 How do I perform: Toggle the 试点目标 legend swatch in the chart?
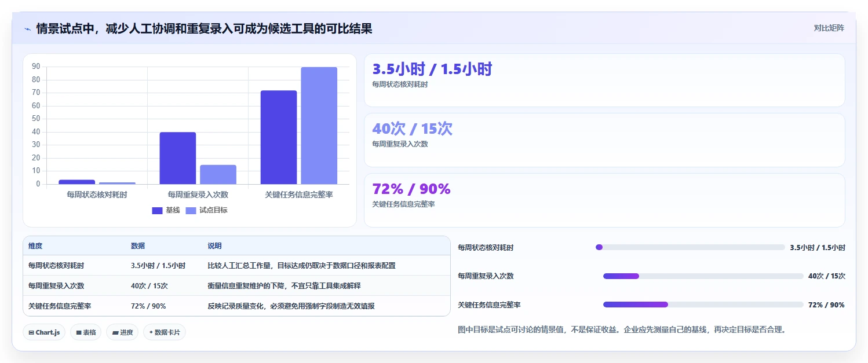191,211
